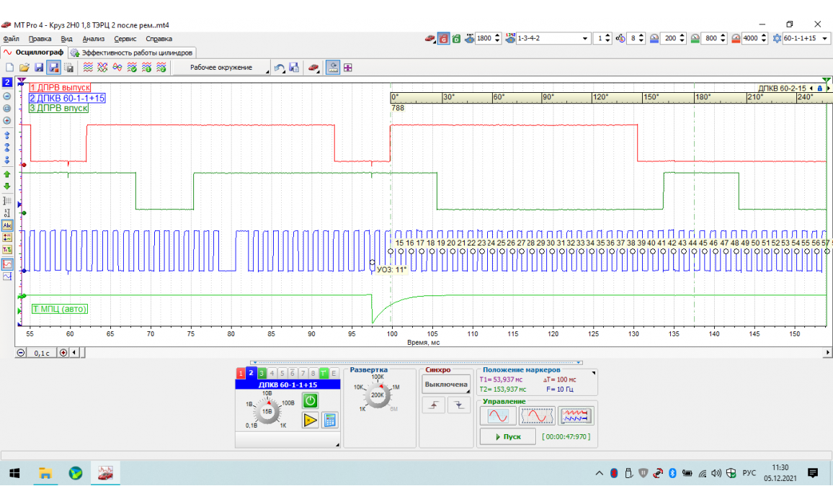Switch to Эффективность работы цилиндров tab
833x504 pixels.
(132, 53)
